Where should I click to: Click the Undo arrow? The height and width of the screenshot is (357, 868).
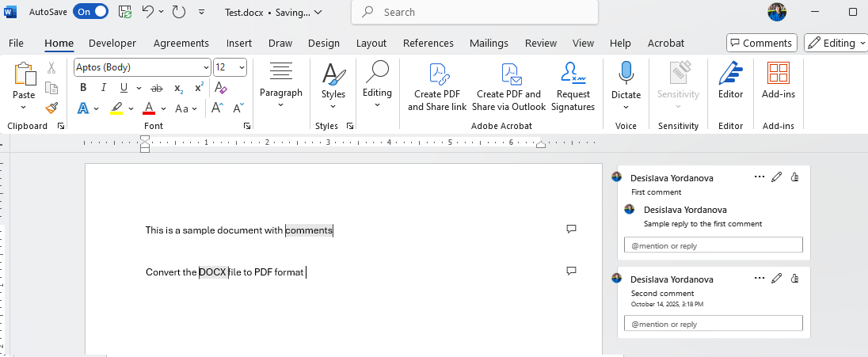[x=147, y=11]
